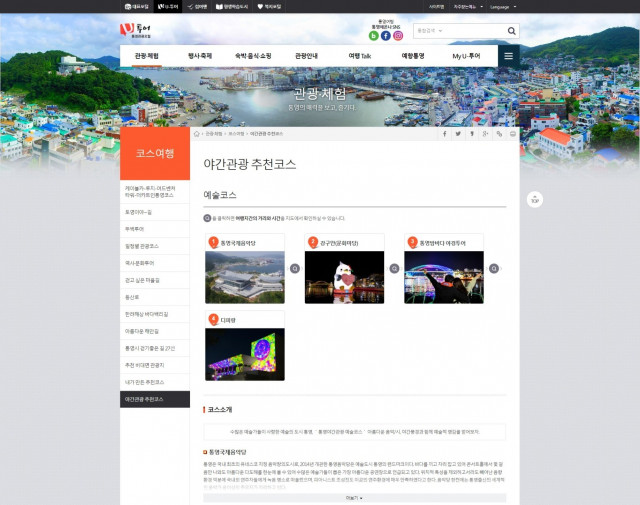Click the print icon in breadcrumb bar
Image resolution: width=640 pixels, height=505 pixels.
pos(512,133)
